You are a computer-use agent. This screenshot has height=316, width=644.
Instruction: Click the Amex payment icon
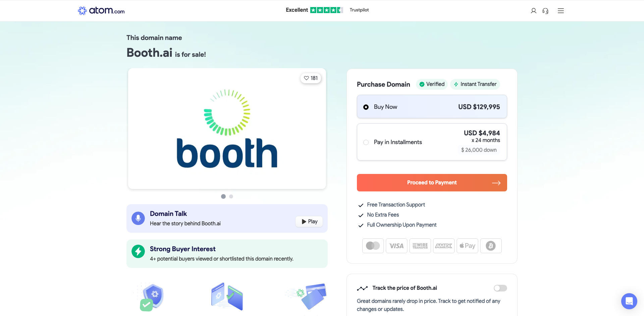tap(443, 245)
